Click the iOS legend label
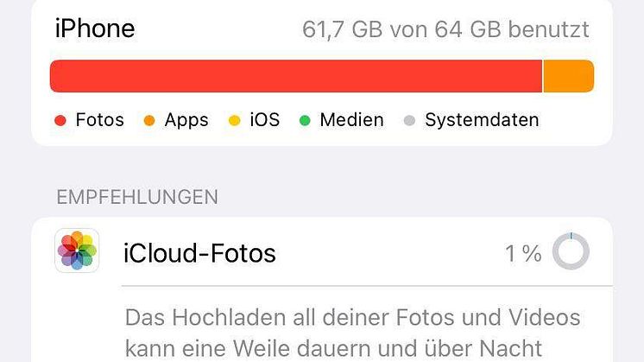The width and height of the screenshot is (644, 362). point(265,120)
